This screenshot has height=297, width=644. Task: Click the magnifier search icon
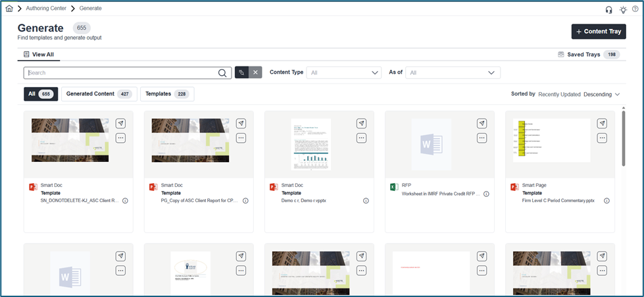click(x=223, y=73)
